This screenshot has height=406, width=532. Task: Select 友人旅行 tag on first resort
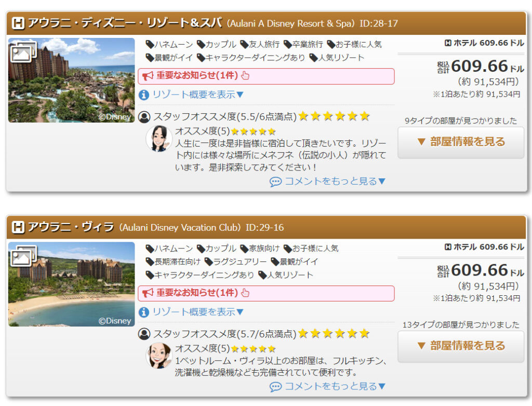tap(260, 45)
